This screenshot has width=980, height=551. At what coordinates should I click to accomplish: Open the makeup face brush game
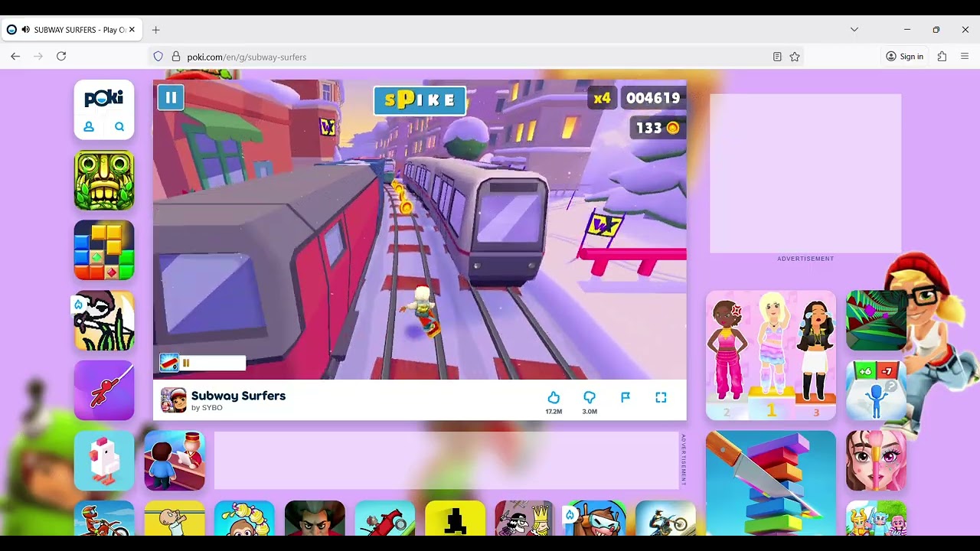876,461
